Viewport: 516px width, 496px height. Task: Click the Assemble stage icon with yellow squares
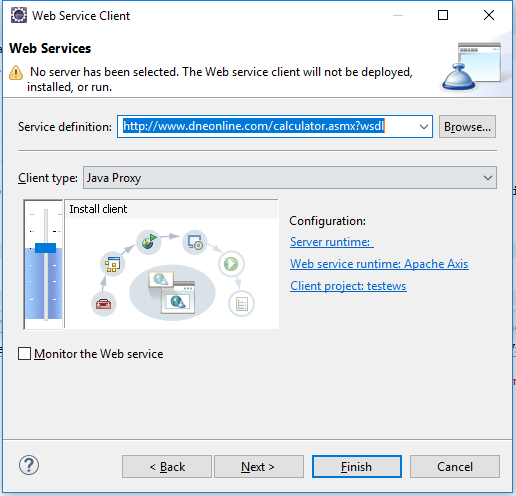tap(112, 264)
